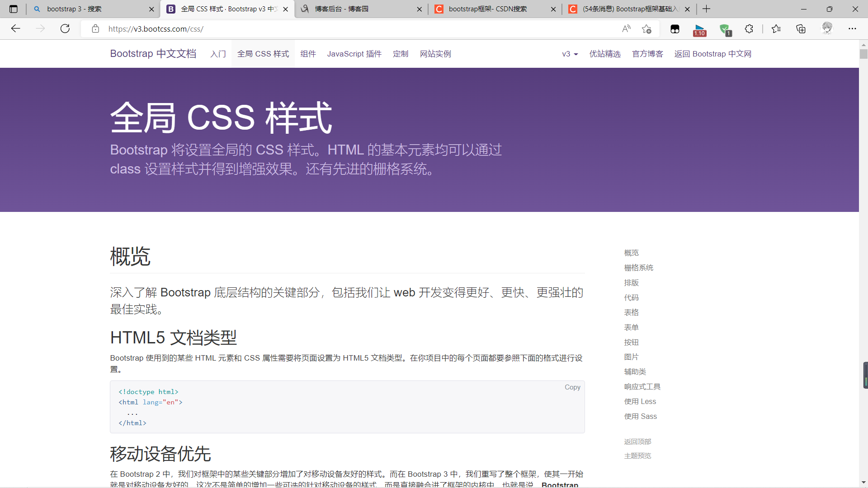Screen dimensions: 868x488
Task: Click the browser refresh icon
Action: coord(65,29)
